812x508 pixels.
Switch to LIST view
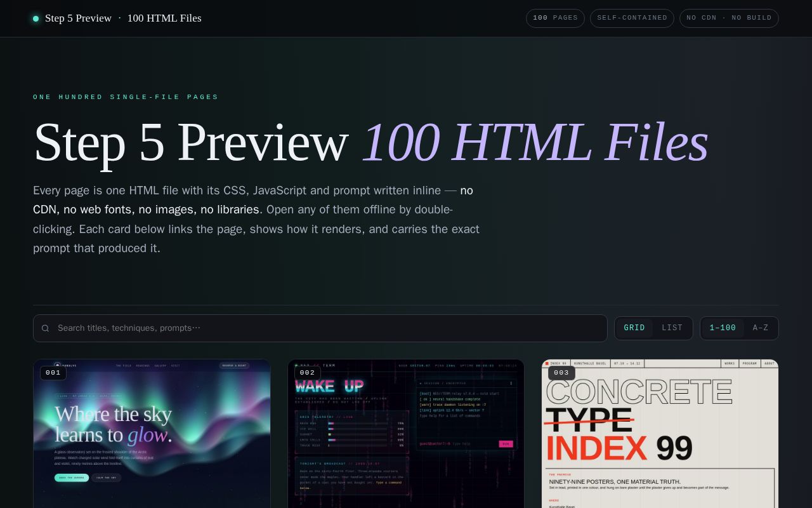pos(672,328)
